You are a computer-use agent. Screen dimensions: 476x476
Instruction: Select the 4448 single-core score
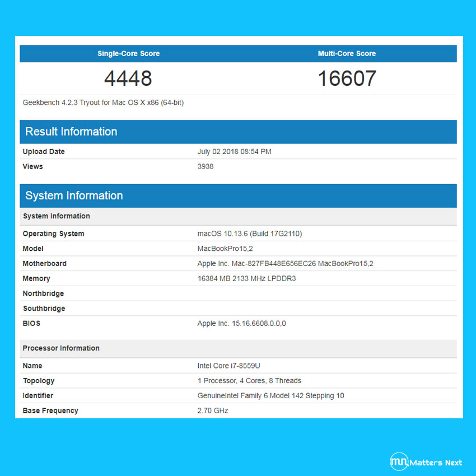[128, 78]
